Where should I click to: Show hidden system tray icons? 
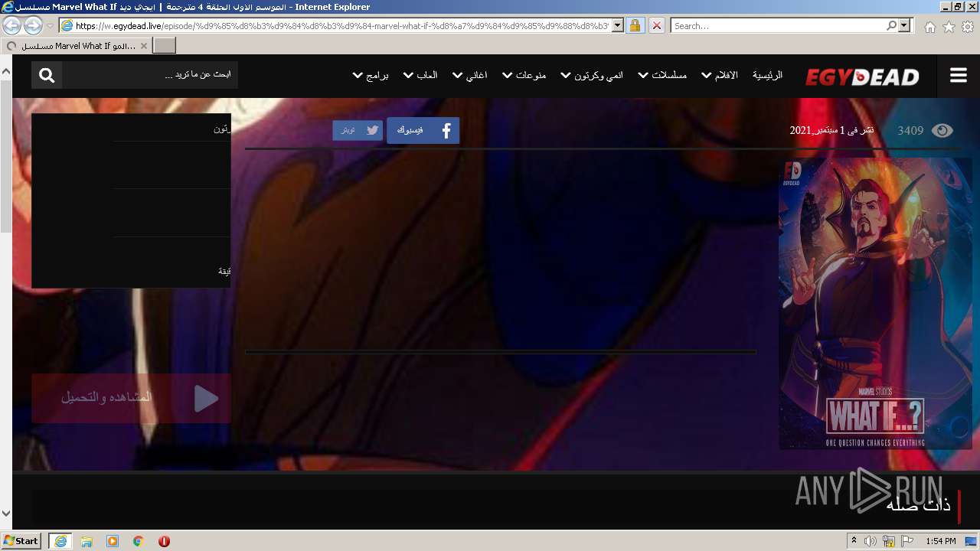click(854, 540)
